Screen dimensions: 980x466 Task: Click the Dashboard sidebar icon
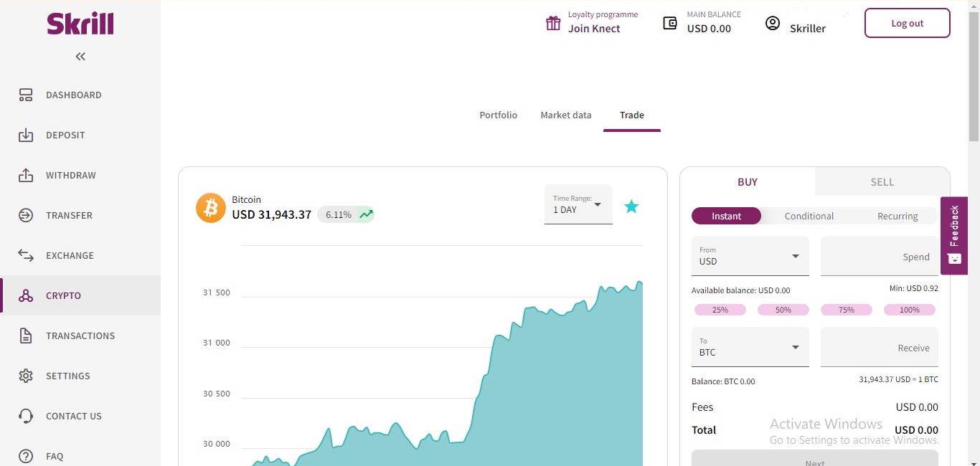[26, 95]
